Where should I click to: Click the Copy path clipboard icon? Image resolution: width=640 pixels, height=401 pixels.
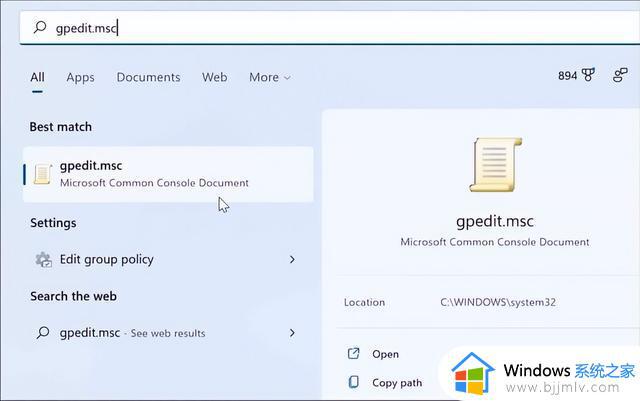[354, 382]
